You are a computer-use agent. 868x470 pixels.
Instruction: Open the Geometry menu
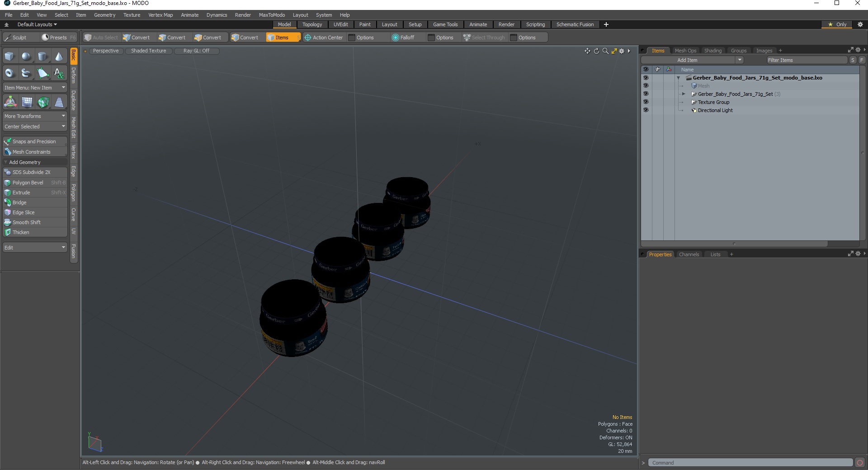[104, 15]
